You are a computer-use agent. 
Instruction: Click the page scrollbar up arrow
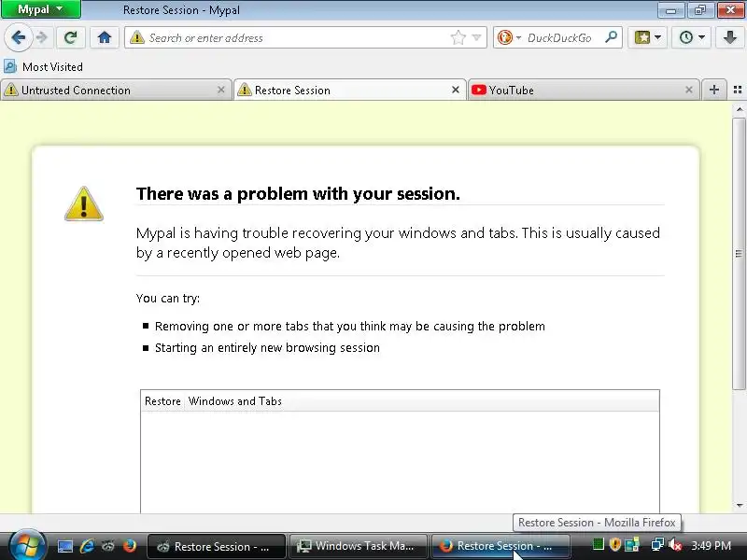click(740, 109)
